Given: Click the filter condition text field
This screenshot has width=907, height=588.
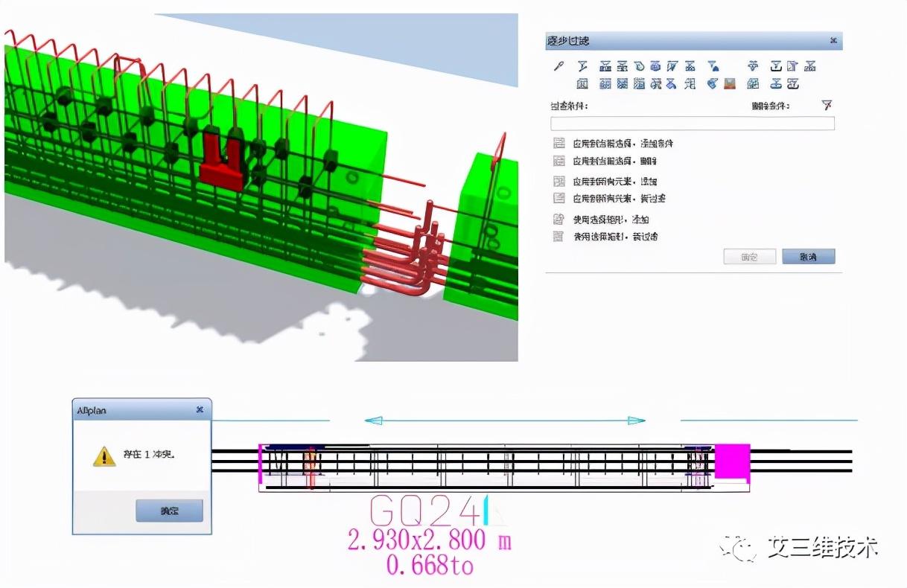Looking at the screenshot, I should pyautogui.click(x=693, y=124).
